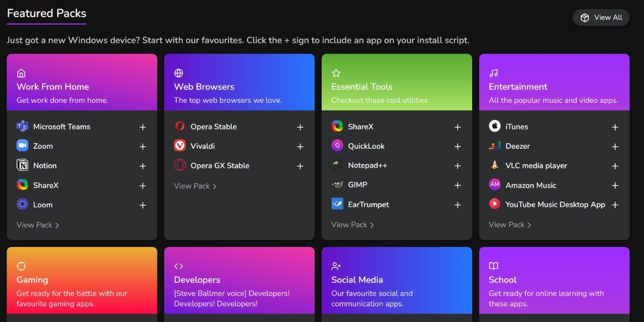The height and width of the screenshot is (322, 644).
Task: Open the Entertainment pack header
Action: click(554, 82)
